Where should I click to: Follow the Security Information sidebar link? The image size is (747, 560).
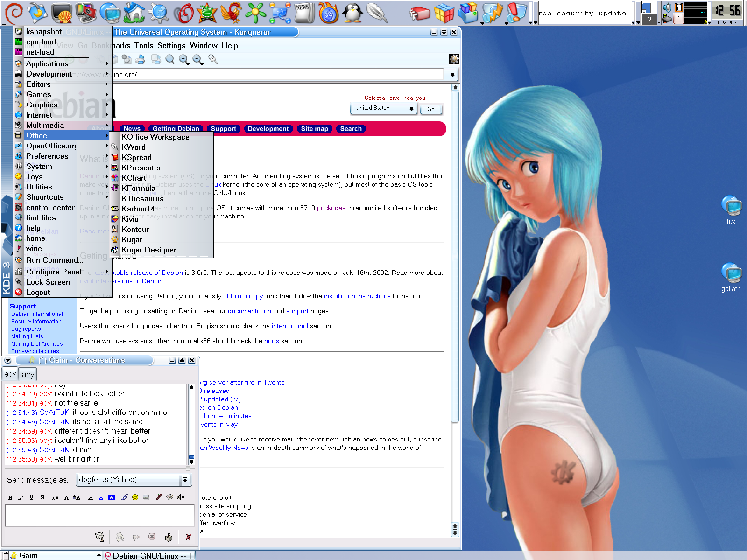point(36,322)
